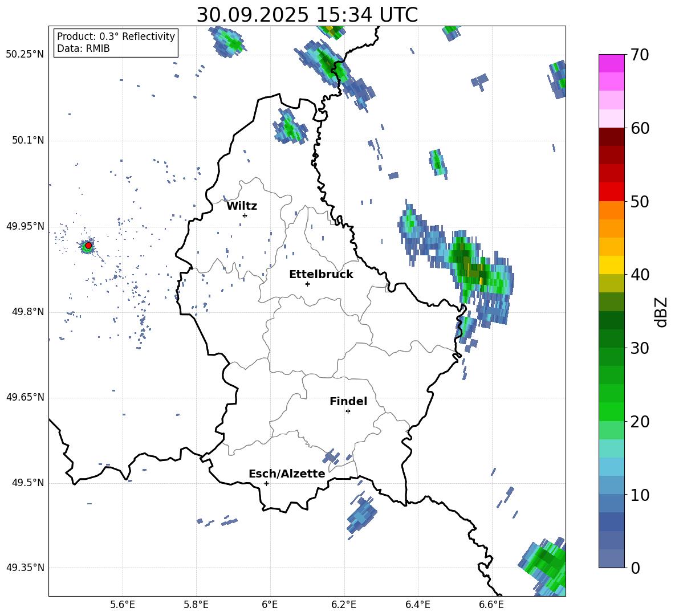
Task: Click the "Product: 0.3° Reflectivity" text
Action: 116,36
